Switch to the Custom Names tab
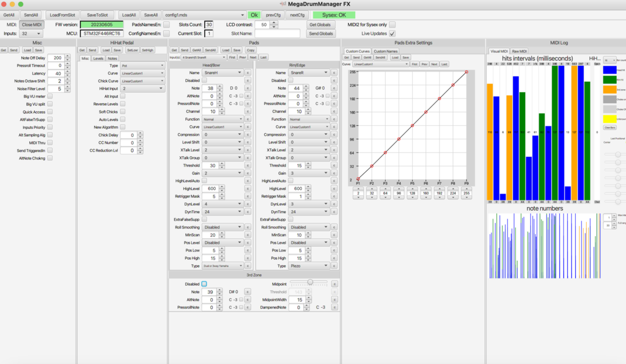 [x=385, y=51]
